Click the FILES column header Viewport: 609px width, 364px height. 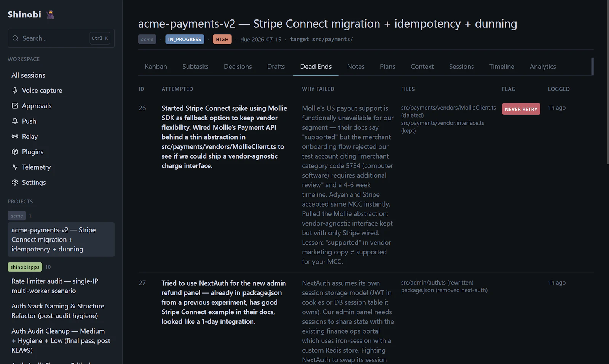408,89
